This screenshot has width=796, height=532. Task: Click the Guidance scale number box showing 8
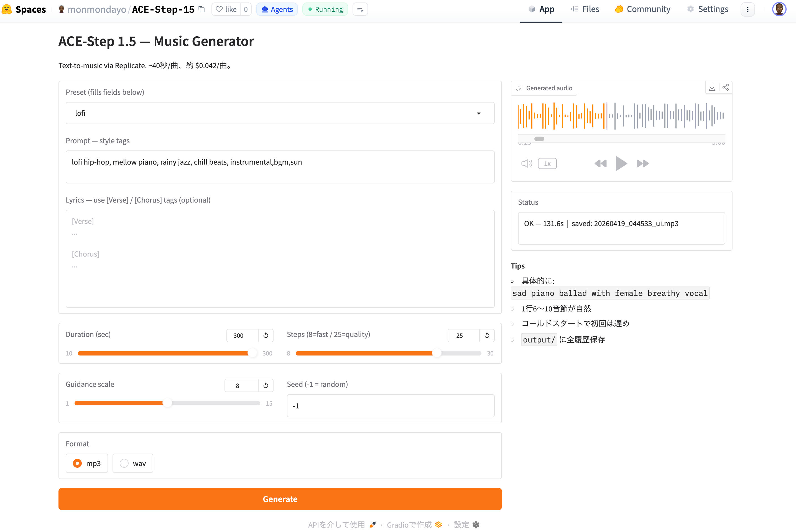pos(241,385)
